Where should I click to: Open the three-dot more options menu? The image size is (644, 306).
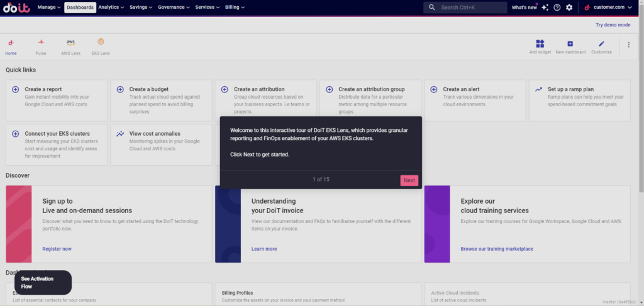[628, 45]
